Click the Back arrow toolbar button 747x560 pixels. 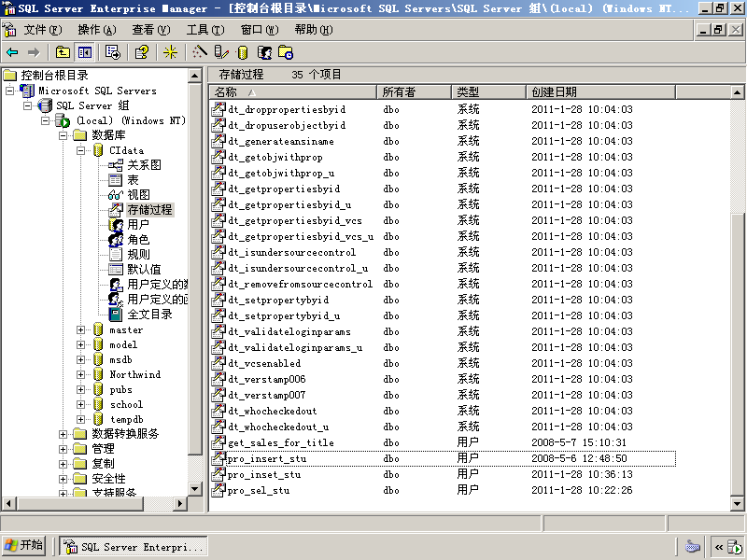tap(12, 52)
